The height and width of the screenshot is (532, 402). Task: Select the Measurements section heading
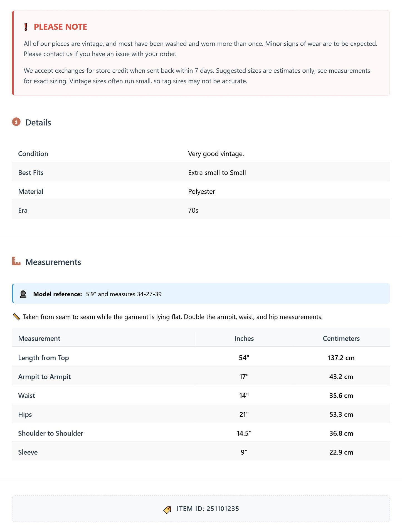click(53, 262)
